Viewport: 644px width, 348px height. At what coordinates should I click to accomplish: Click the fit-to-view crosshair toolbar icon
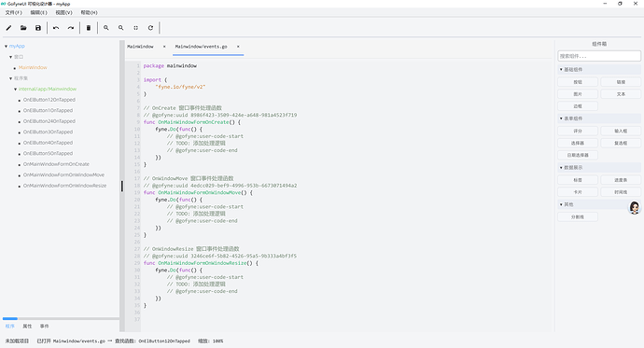[x=135, y=28]
